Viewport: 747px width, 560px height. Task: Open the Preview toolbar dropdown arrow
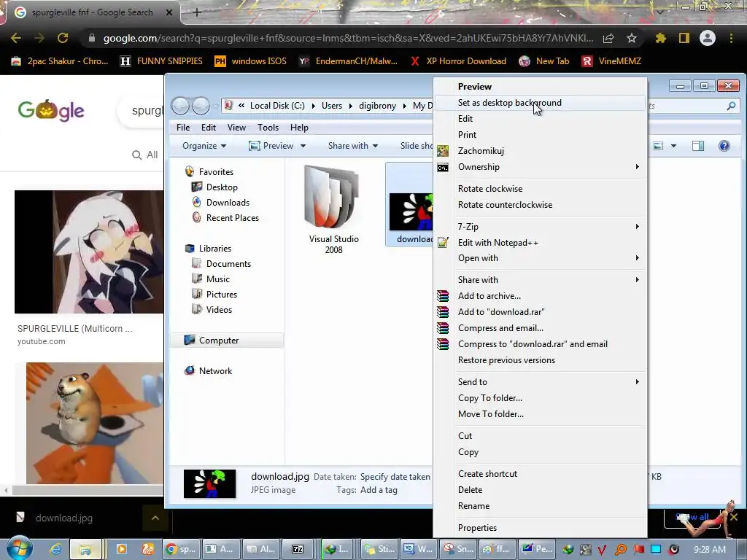[303, 146]
